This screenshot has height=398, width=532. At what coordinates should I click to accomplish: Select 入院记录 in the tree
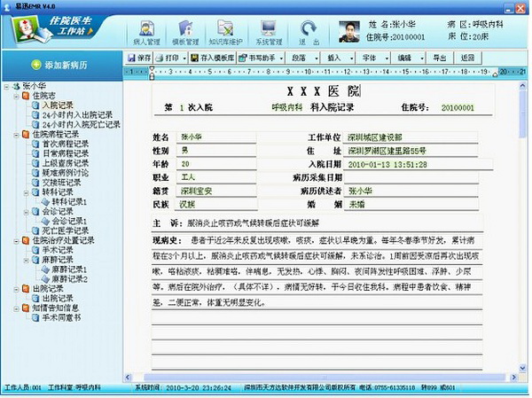(58, 105)
